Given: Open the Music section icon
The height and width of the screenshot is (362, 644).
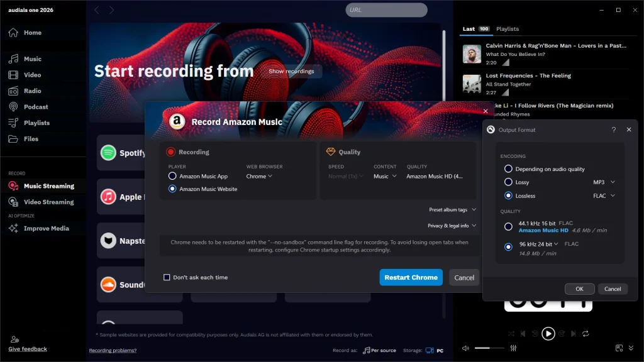Looking at the screenshot, I should point(13,58).
